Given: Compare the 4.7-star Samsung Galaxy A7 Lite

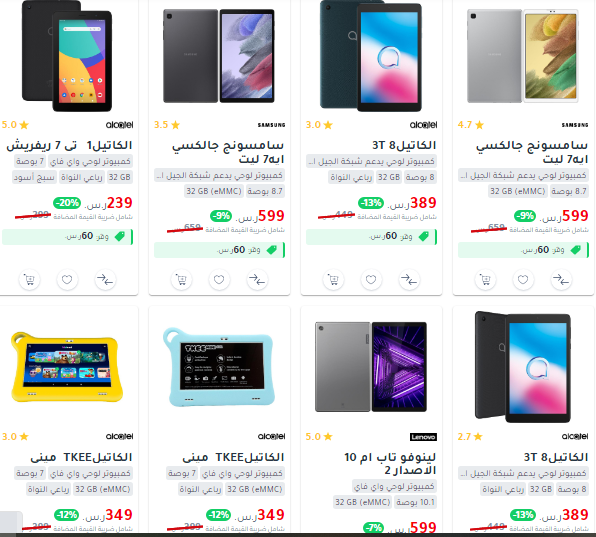Looking at the screenshot, I should pyautogui.click(x=561, y=280).
